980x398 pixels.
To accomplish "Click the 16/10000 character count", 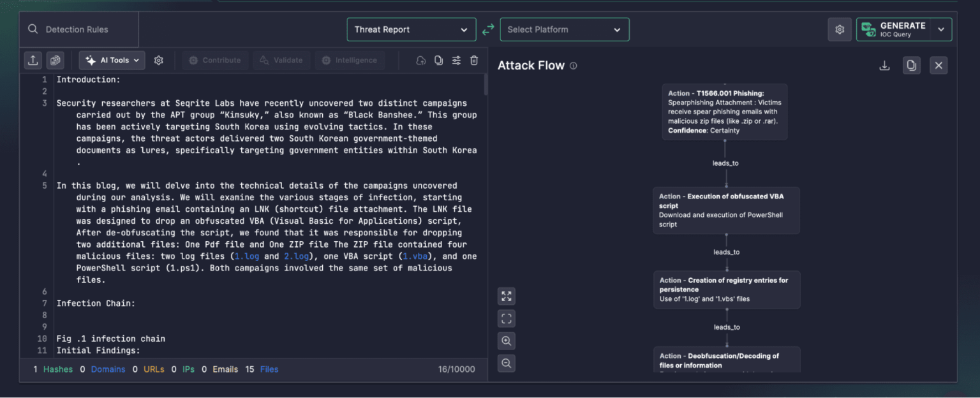I will (x=456, y=369).
